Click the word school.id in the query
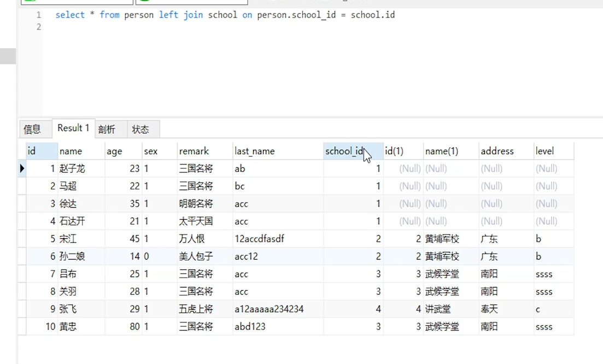Viewport: 603px width, 364px height. (x=373, y=15)
